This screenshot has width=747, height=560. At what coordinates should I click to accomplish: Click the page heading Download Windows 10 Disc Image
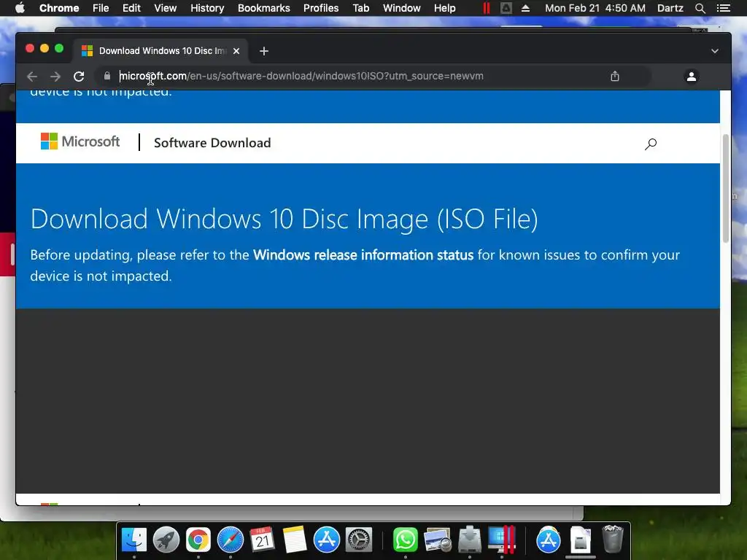coord(284,219)
